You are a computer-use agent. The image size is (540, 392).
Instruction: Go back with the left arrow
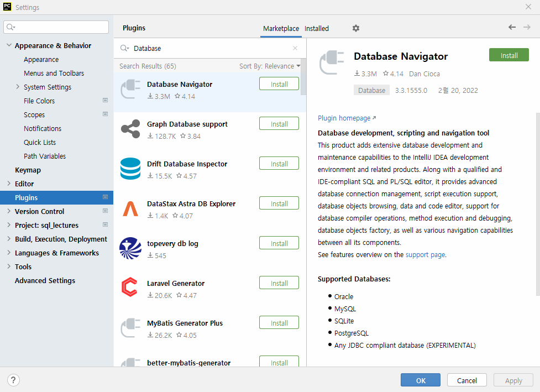[x=512, y=27]
